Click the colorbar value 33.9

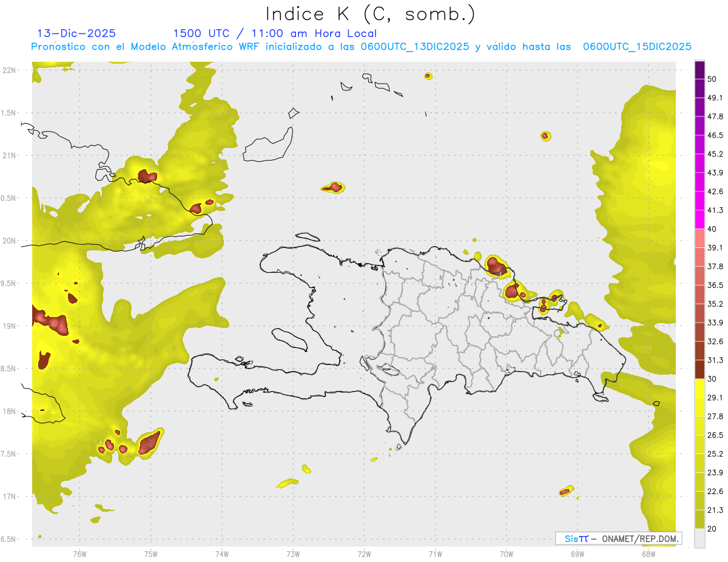[715, 323]
